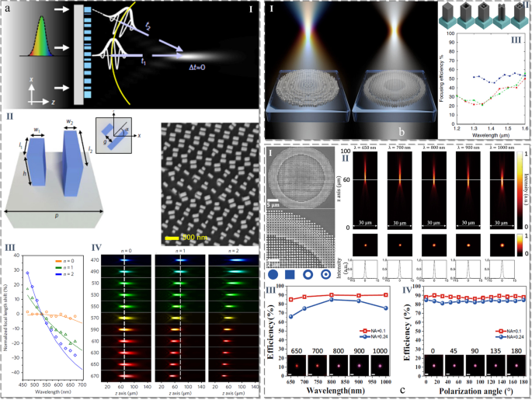Open the focal spot thumbnail labeled 1000
Viewport: 532px width, 400px height.
[x=380, y=365]
